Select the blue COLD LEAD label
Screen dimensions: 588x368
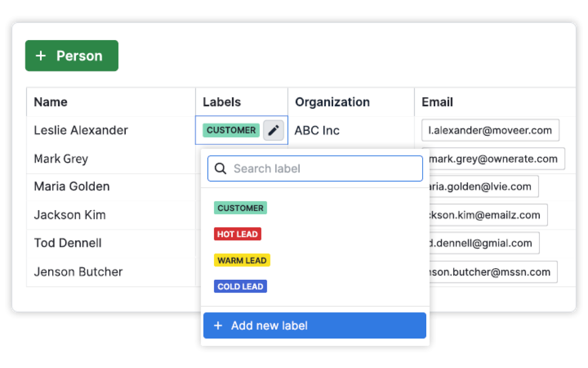point(240,287)
